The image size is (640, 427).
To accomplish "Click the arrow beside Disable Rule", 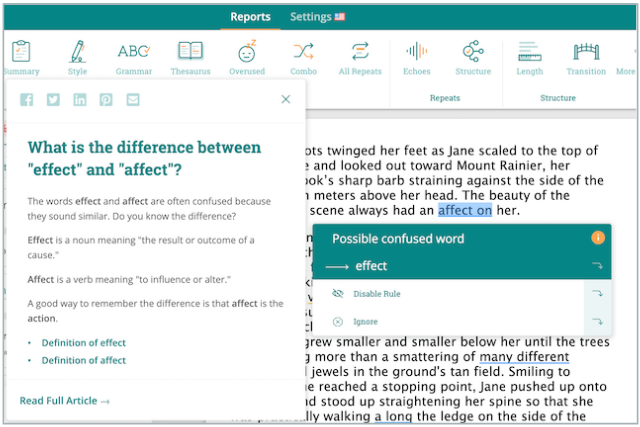I will tap(598, 294).
